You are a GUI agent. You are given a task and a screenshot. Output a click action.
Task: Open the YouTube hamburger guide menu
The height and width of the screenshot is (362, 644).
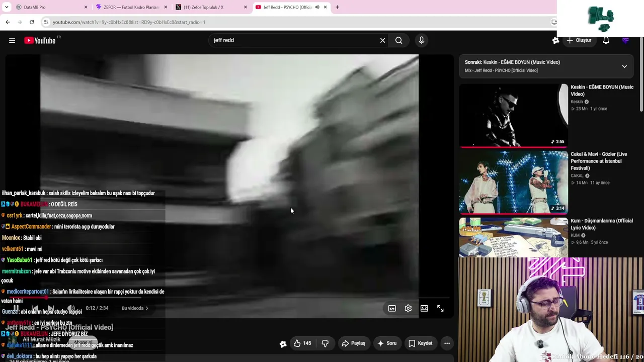[12, 40]
